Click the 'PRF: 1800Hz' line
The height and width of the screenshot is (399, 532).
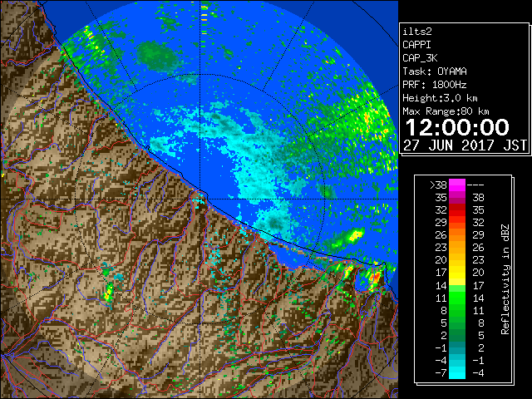point(435,85)
